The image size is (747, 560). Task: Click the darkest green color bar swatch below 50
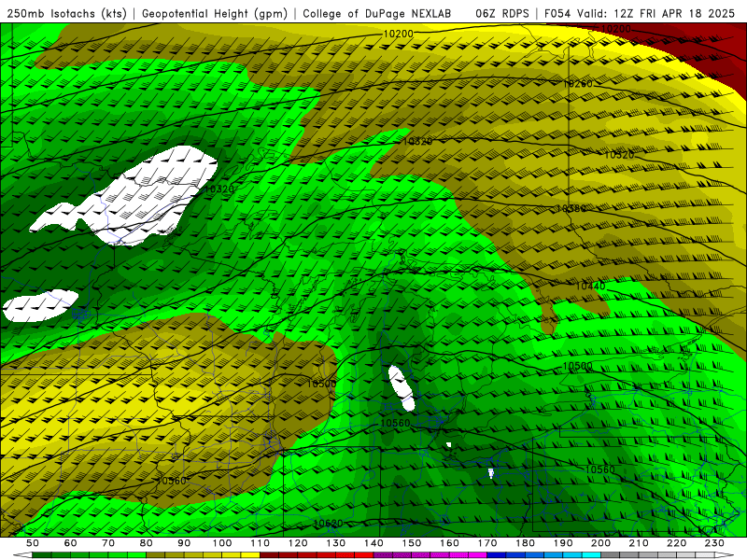(x=42, y=555)
